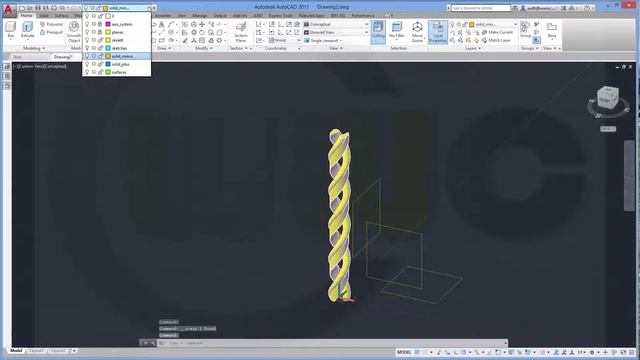The height and width of the screenshot is (360, 640).
Task: Click the keyword search input field
Action: pos(480,8)
